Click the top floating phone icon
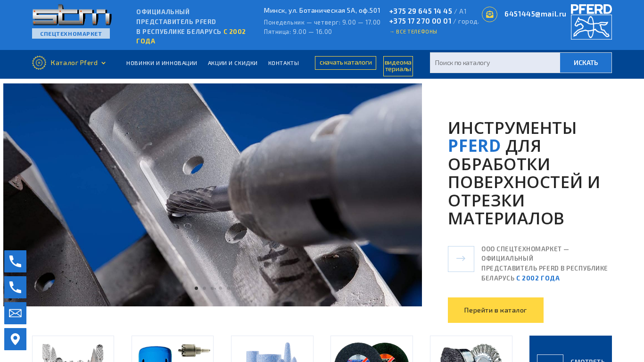 click(15, 261)
